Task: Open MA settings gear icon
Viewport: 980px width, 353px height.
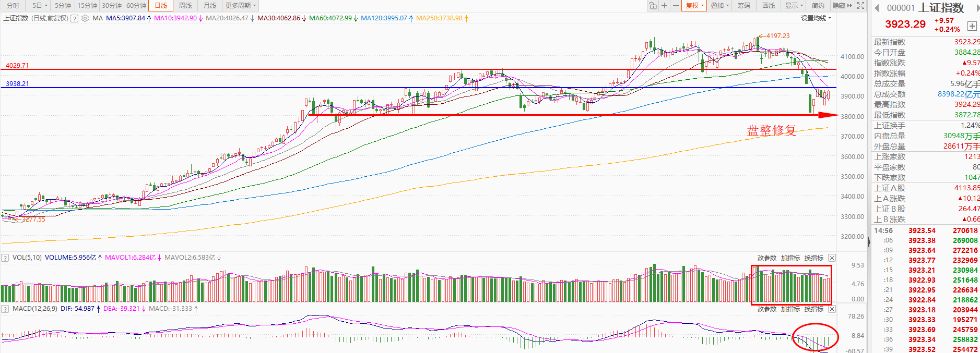Action: tap(85, 18)
